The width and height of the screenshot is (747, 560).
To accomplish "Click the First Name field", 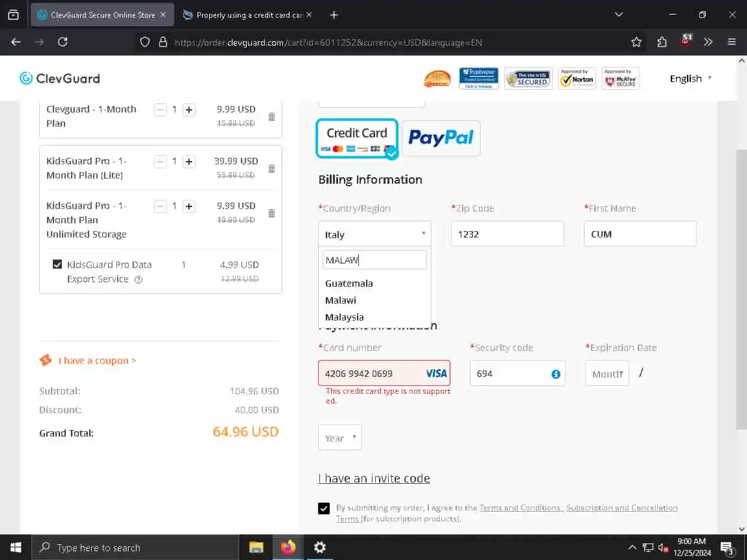I will [640, 234].
